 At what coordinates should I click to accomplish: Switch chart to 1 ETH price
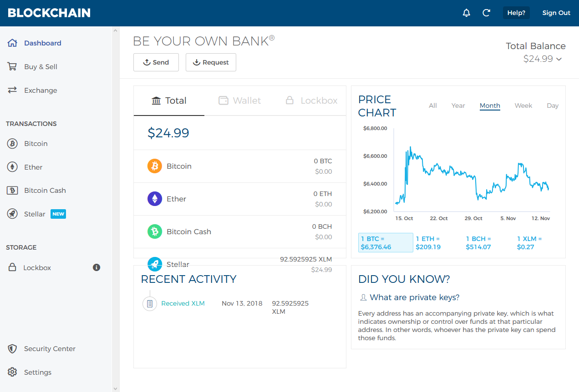(428, 243)
